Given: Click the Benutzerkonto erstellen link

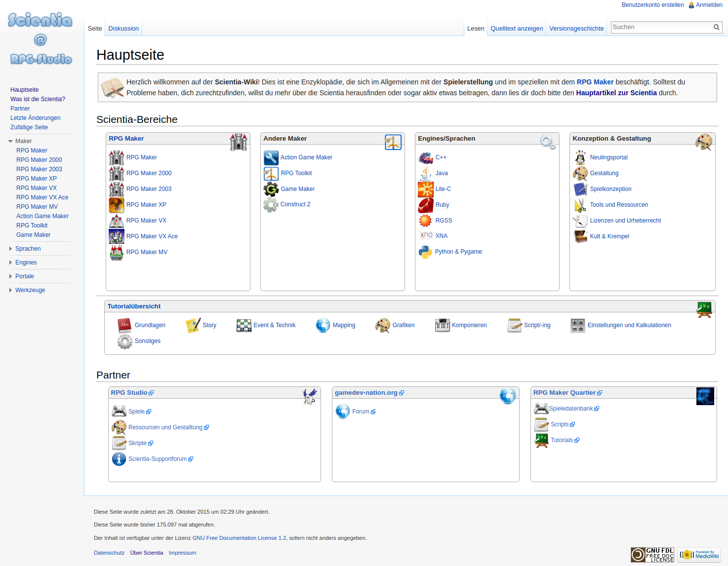Looking at the screenshot, I should pos(652,5).
